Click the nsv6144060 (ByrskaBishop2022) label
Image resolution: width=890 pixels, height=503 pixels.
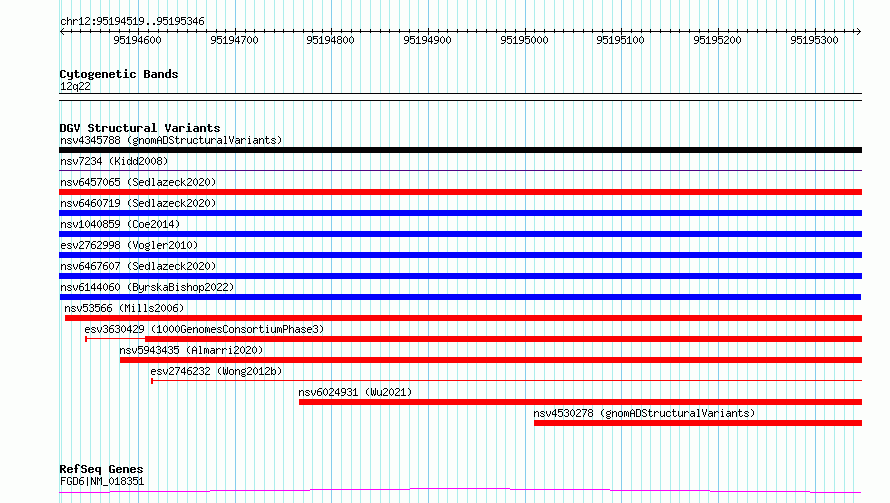point(147,287)
